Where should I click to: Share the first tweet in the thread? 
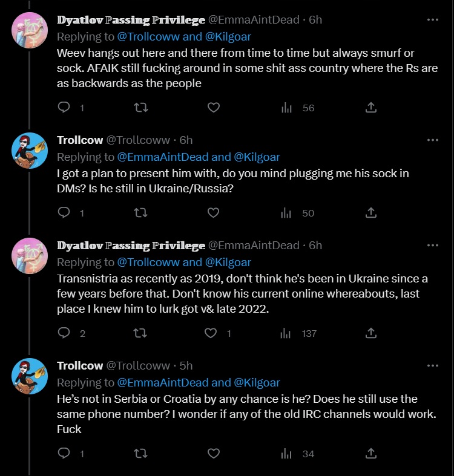(x=372, y=108)
